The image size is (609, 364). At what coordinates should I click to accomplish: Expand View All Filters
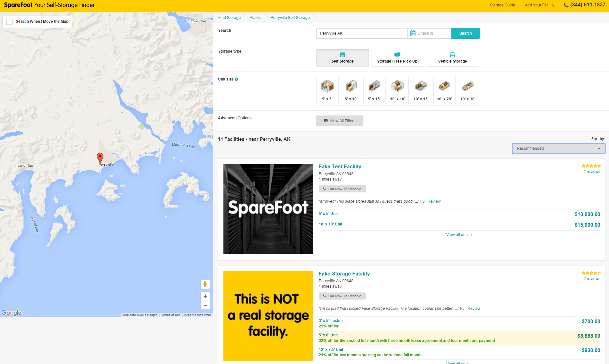pos(340,121)
